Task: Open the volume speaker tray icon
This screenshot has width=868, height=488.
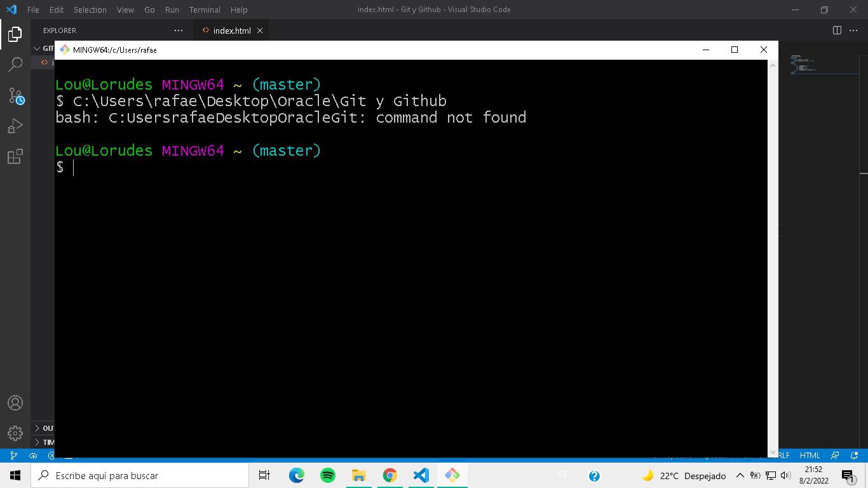Action: pyautogui.click(x=785, y=475)
